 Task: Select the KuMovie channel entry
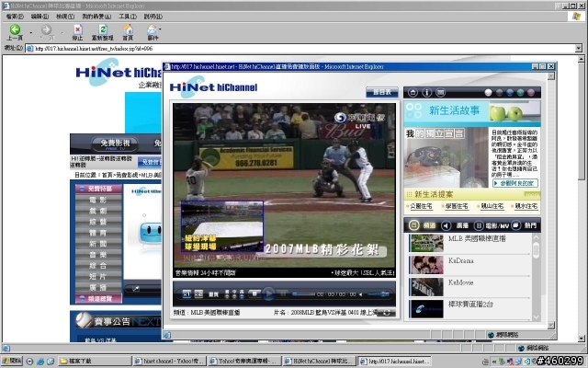[x=469, y=287]
